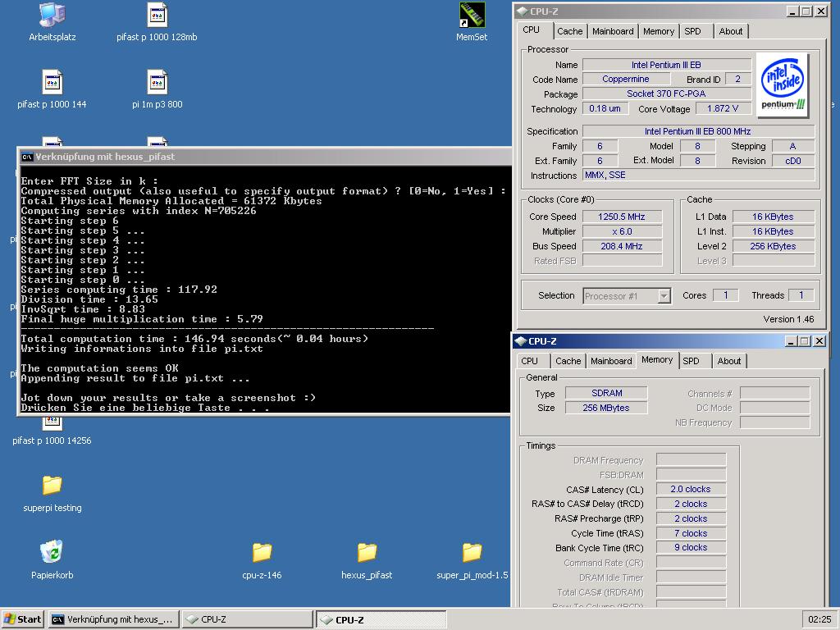840x630 pixels.
Task: Close the upper CPU-Z window
Action: [821, 11]
